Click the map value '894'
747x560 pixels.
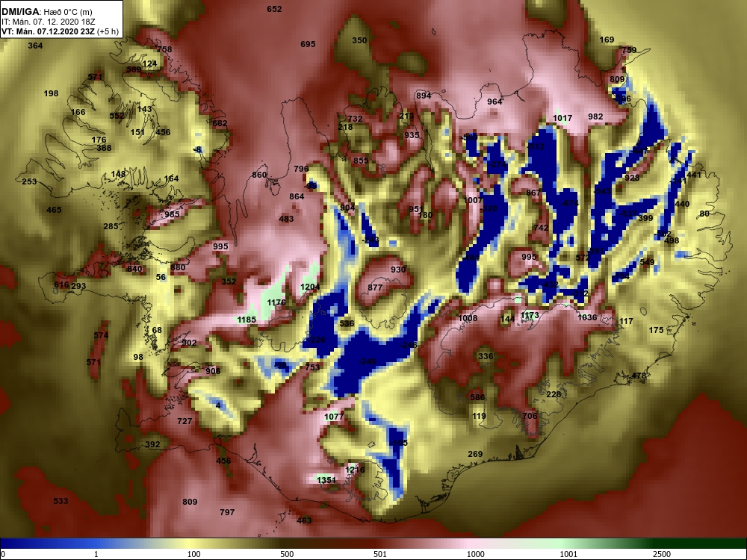[x=424, y=96]
